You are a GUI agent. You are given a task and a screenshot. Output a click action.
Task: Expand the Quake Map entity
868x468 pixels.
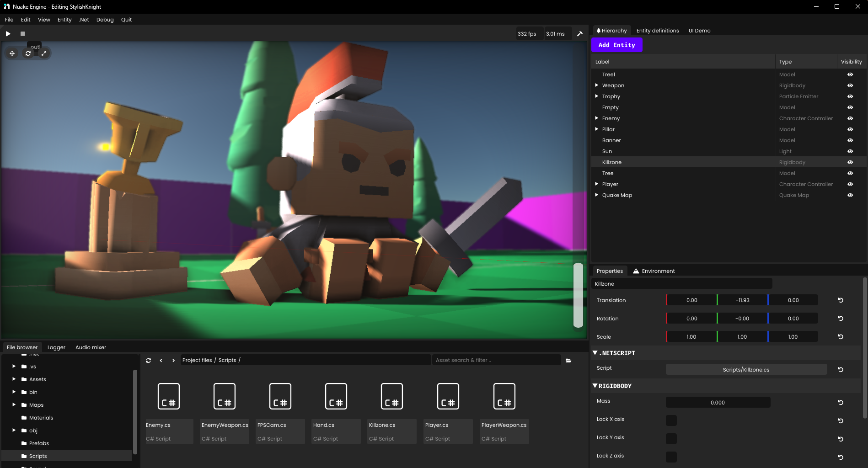click(596, 195)
